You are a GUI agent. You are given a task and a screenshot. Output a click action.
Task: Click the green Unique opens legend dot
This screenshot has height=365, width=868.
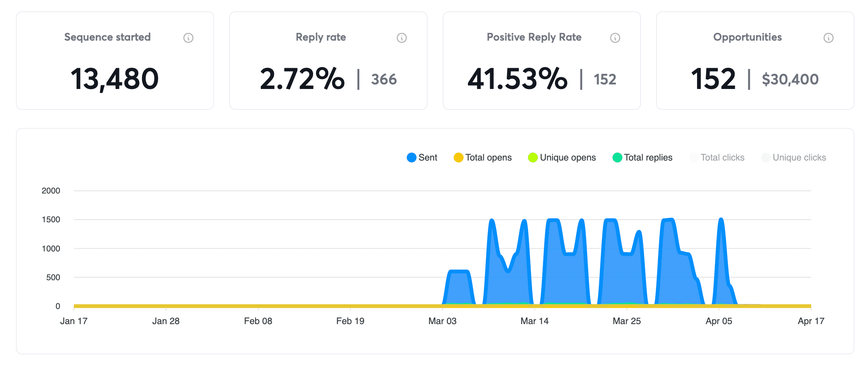click(532, 157)
